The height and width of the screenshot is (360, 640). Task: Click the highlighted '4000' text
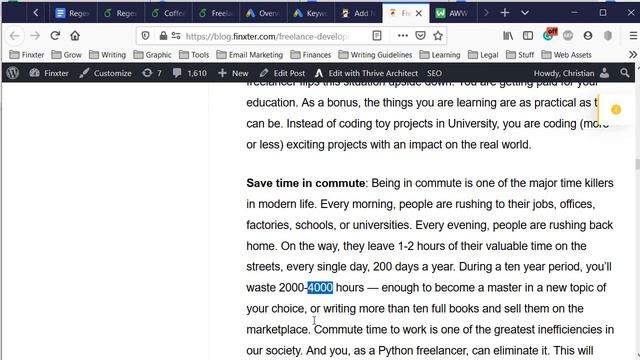point(320,287)
